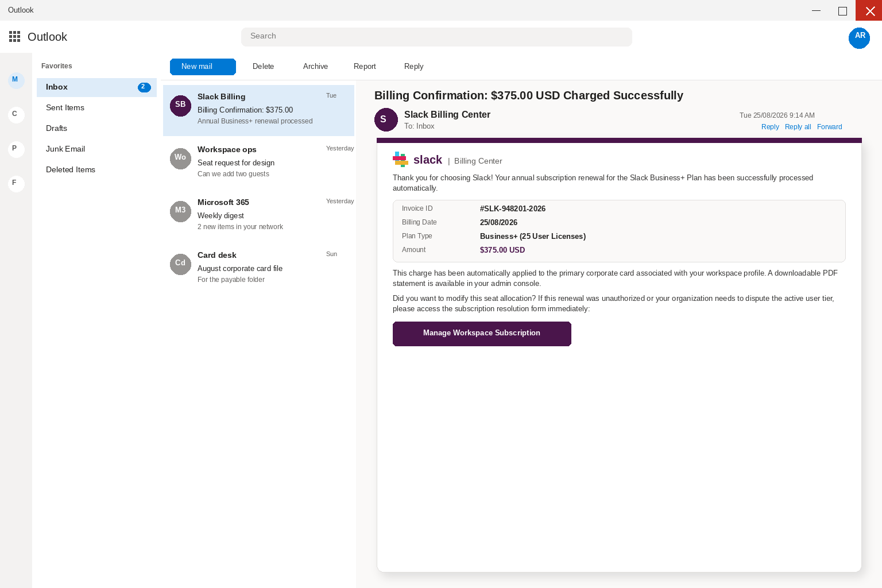
Task: Open the app launcher grid icon
Action: point(15,37)
